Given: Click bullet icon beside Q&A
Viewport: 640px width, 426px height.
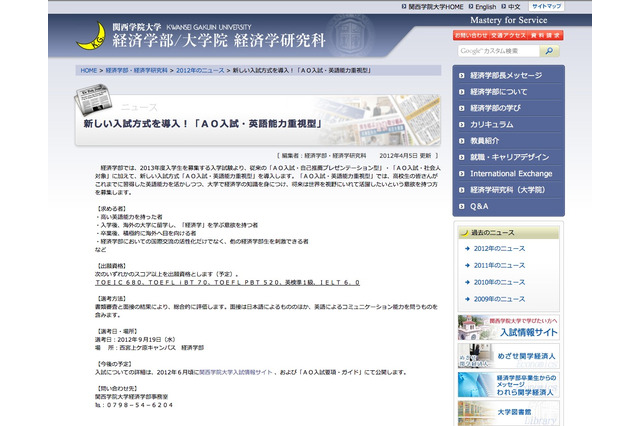Looking at the screenshot, I should [x=462, y=206].
